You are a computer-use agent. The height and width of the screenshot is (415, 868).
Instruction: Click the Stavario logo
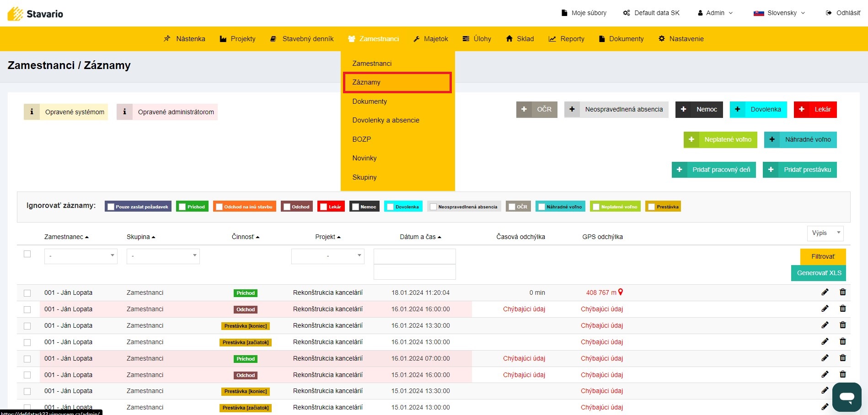click(35, 14)
